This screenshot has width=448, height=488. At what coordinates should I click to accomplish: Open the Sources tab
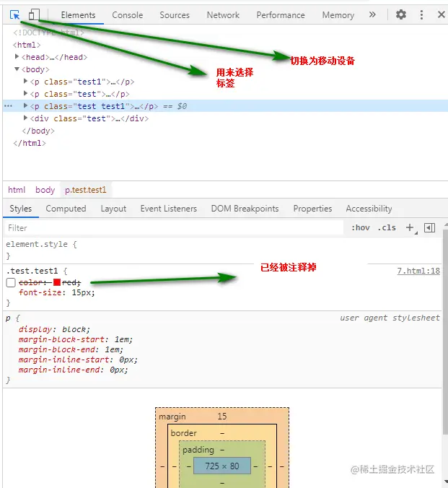[x=175, y=15]
